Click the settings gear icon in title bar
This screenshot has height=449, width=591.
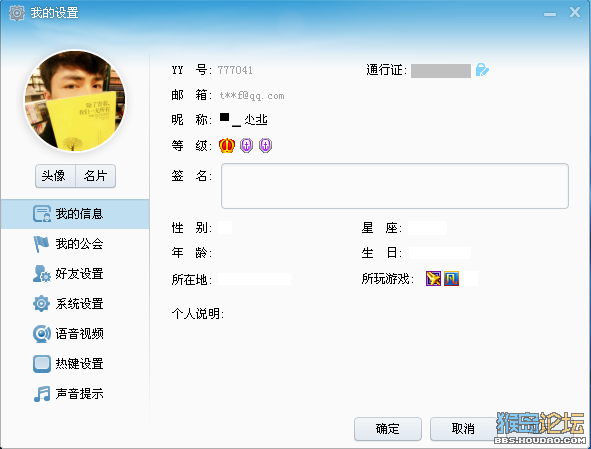click(17, 13)
